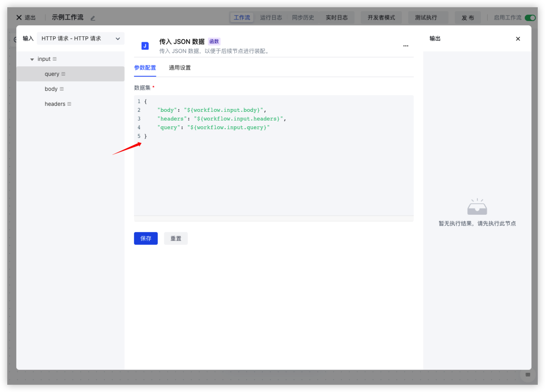Click the menu icon next to query
The width and height of the screenshot is (545, 392).
tap(64, 74)
